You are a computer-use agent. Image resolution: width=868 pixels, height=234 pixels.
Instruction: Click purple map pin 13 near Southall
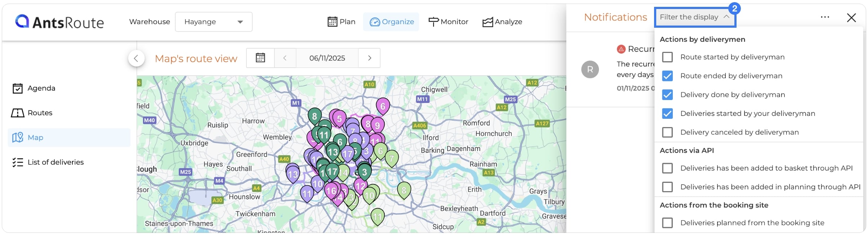[x=293, y=175]
